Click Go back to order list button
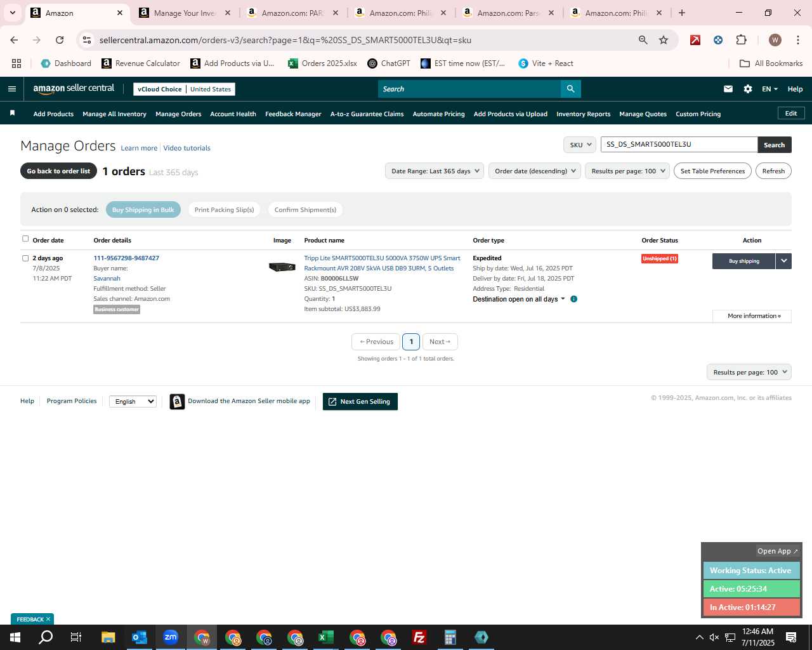 58,171
